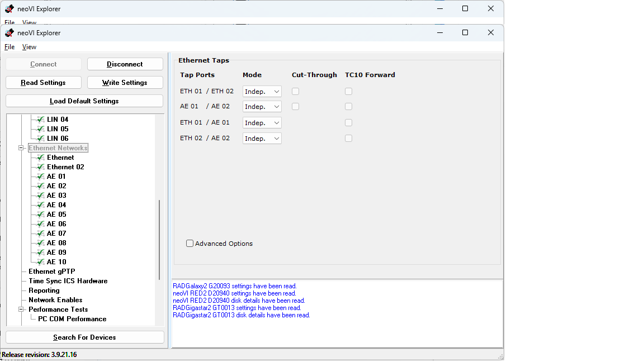
Task: Open Mode dropdown for AE 01 / AE 02
Action: (x=262, y=107)
